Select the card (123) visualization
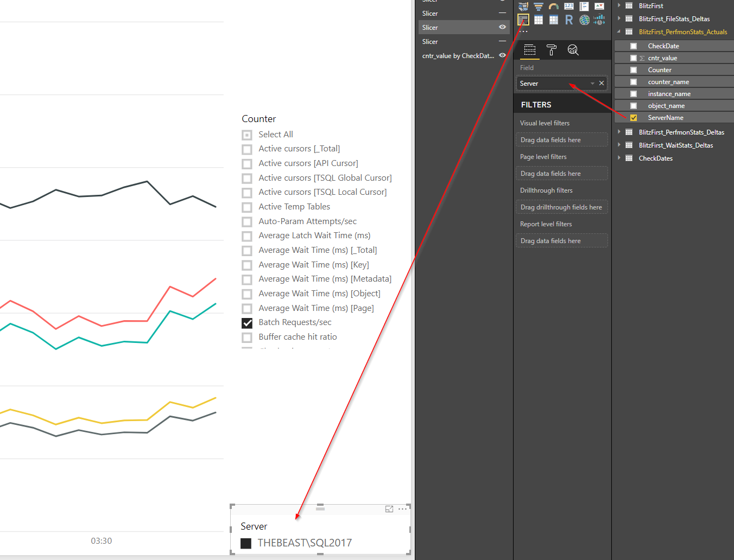 [569, 7]
